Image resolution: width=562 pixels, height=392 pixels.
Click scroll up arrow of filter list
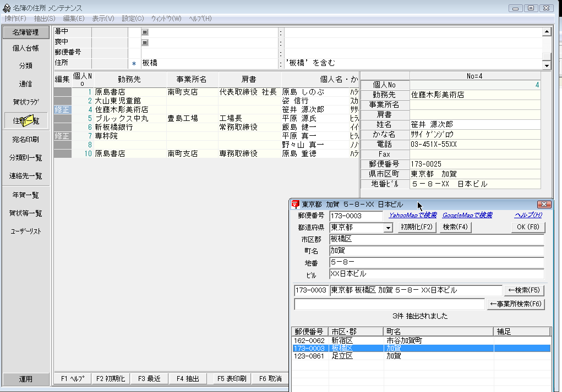[x=547, y=32]
